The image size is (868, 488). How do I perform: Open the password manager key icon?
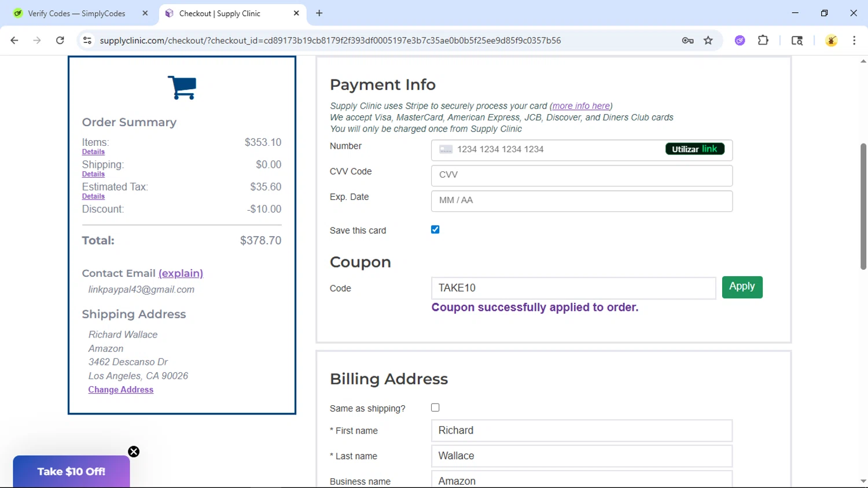pos(687,41)
